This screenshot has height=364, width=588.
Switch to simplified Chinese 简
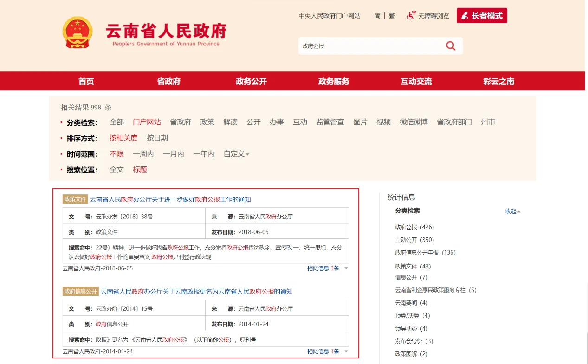point(377,16)
